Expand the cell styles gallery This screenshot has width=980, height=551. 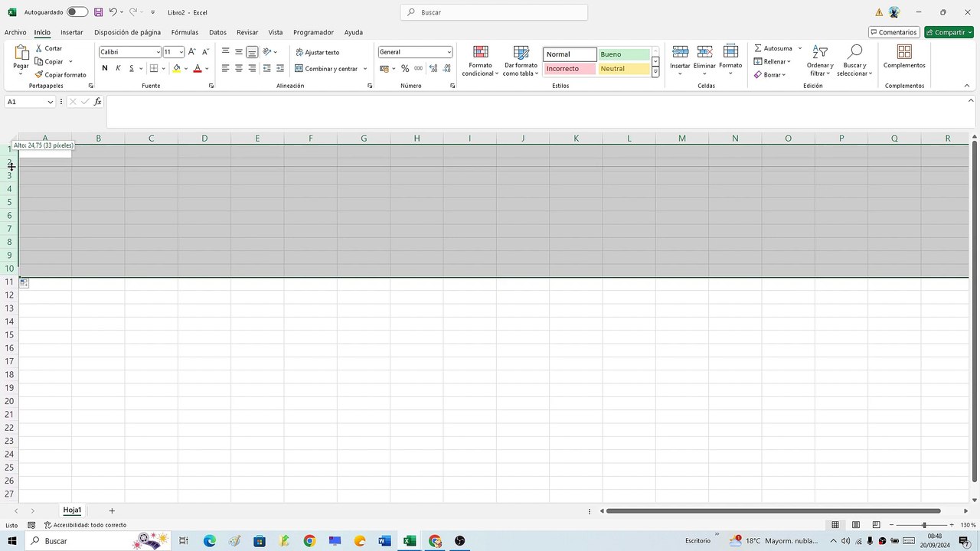pos(655,72)
